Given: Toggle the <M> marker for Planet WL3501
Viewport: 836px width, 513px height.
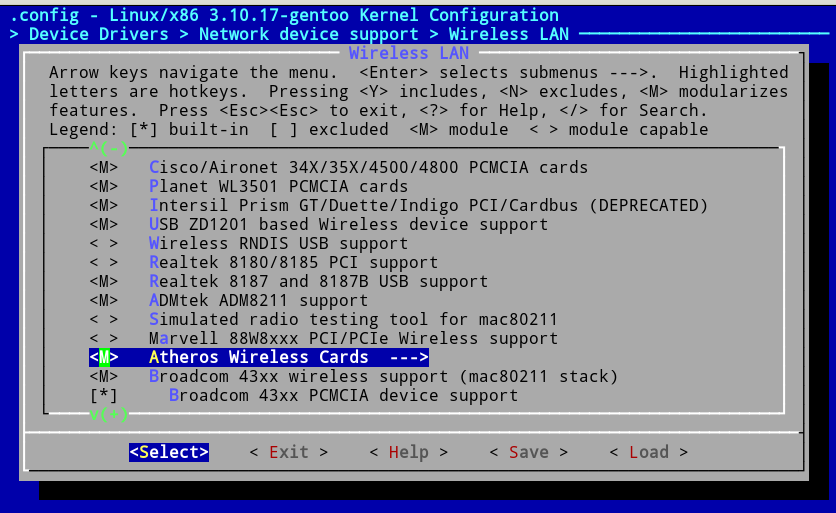Looking at the screenshot, I should [103, 187].
